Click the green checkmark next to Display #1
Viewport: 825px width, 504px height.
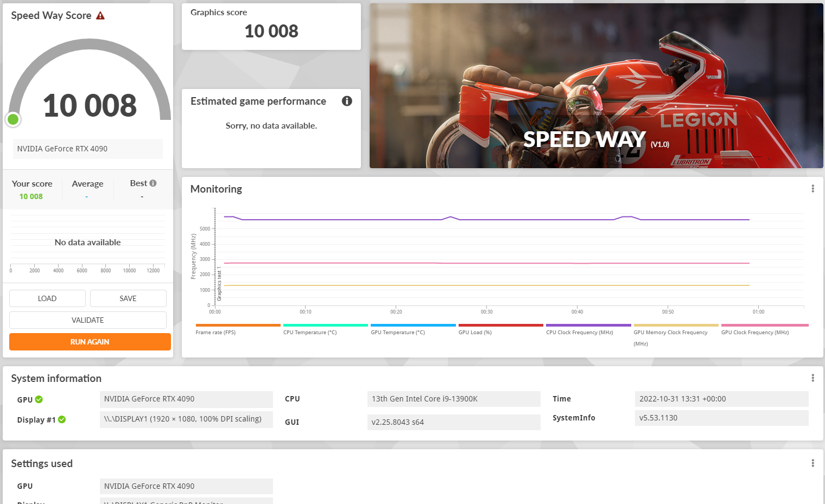[62, 419]
